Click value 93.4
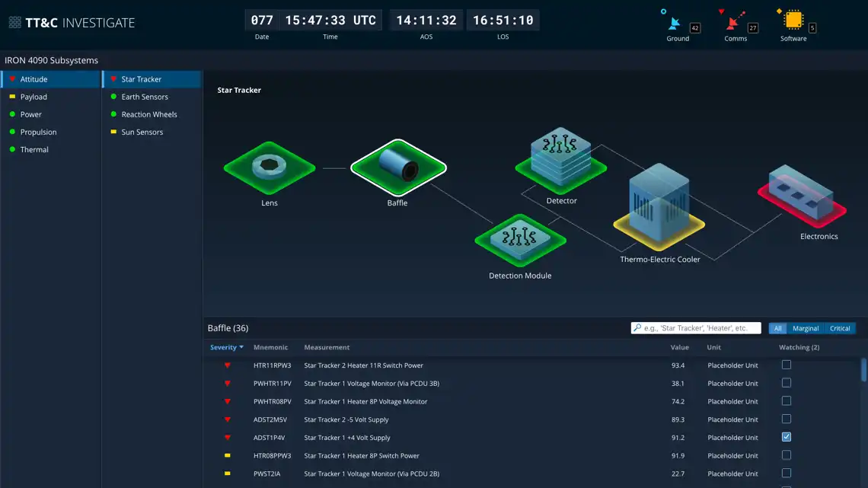Screen dimensions: 868x488 pyautogui.click(x=678, y=365)
